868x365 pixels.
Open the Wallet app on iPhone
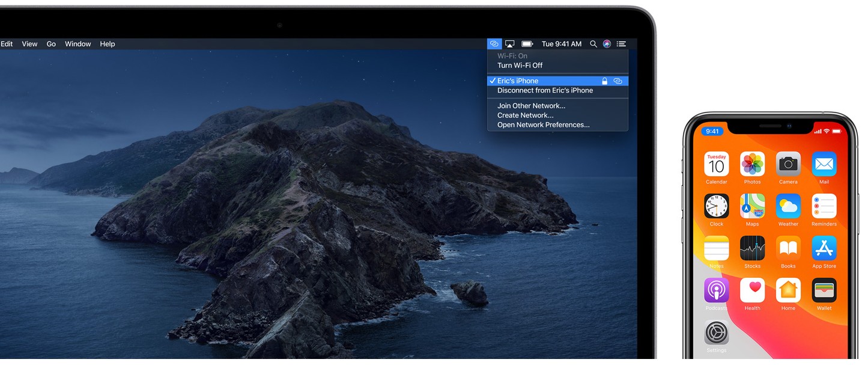pyautogui.click(x=824, y=290)
